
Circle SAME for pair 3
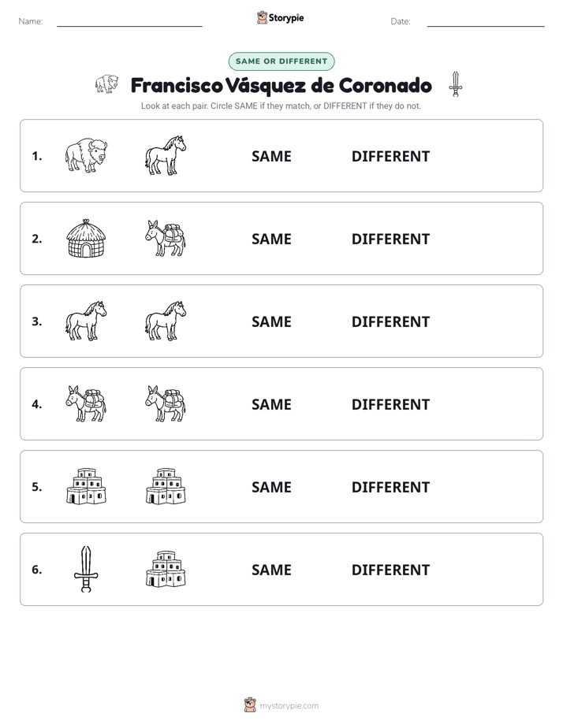(271, 321)
